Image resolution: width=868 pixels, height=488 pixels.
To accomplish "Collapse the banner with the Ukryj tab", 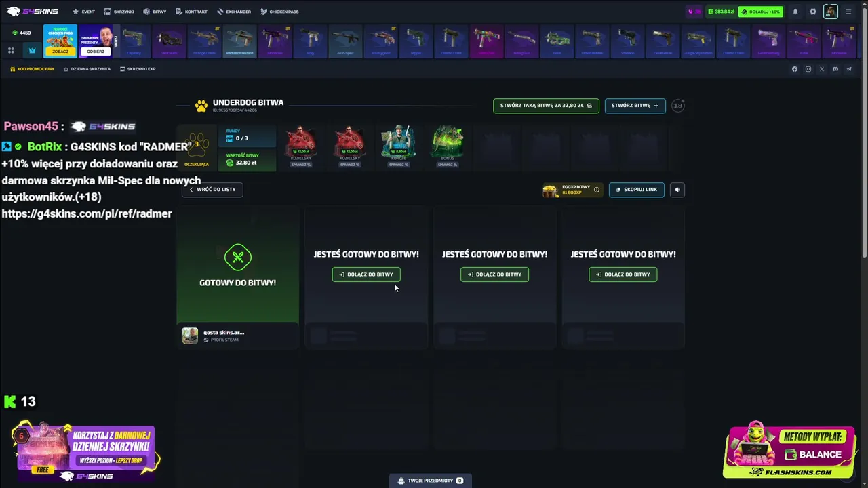I will click(x=116, y=41).
